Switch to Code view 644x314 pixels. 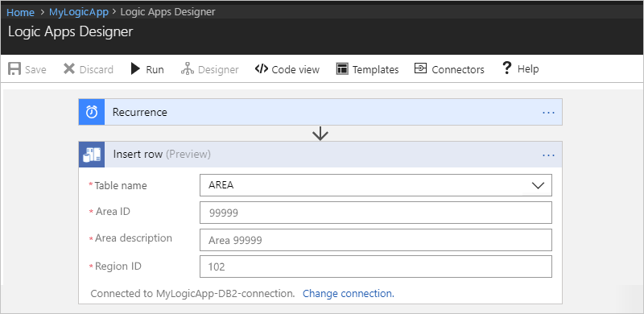click(295, 69)
